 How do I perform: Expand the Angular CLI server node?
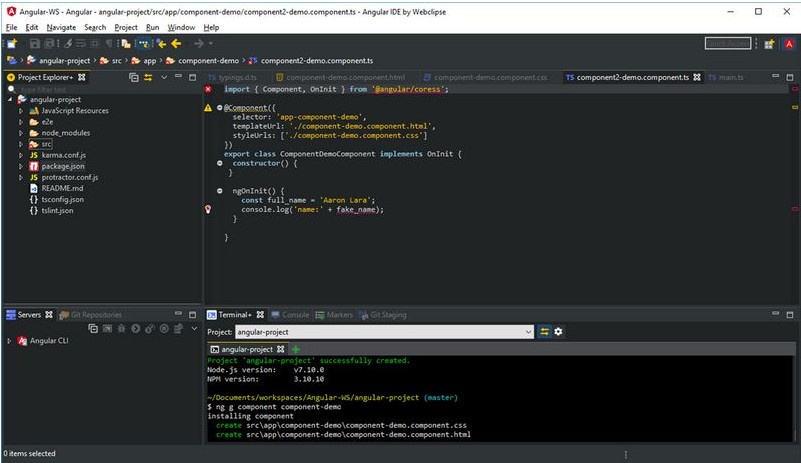(x=9, y=341)
